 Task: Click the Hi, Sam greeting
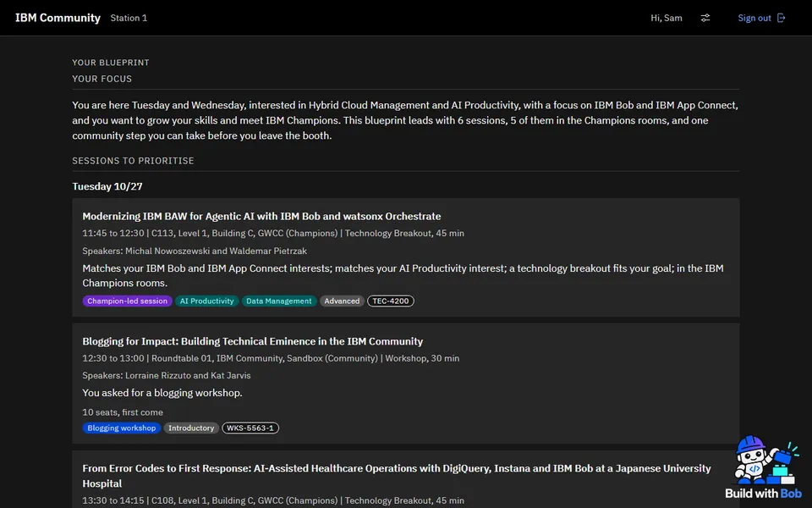667,18
